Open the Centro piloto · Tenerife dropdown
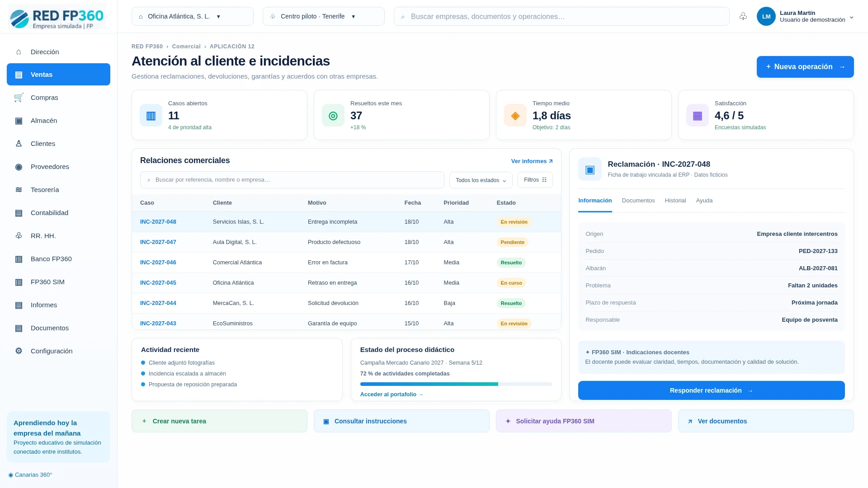This screenshot has width=868, height=488. click(324, 16)
